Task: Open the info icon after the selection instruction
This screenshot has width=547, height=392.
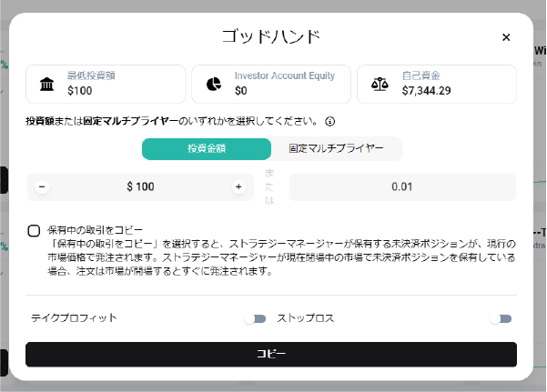Action: [330, 121]
